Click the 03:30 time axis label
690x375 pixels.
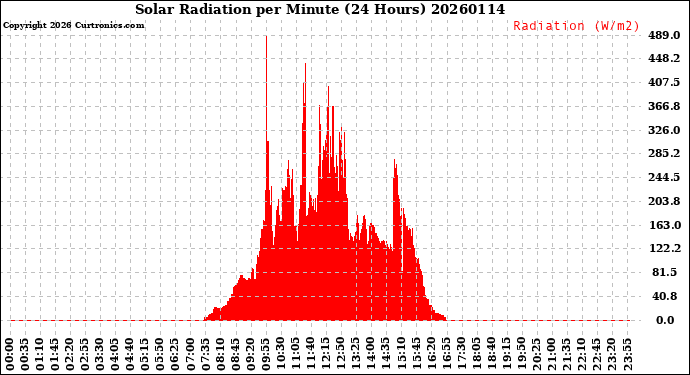coord(100,354)
